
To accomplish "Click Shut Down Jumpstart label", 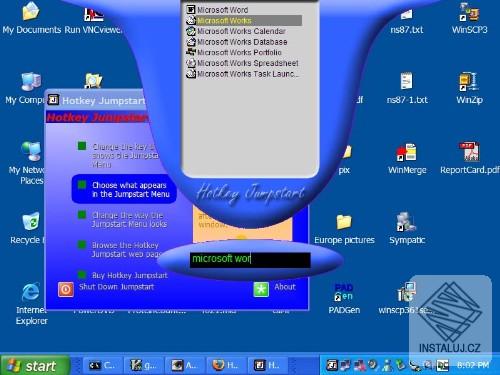I will [x=116, y=287].
